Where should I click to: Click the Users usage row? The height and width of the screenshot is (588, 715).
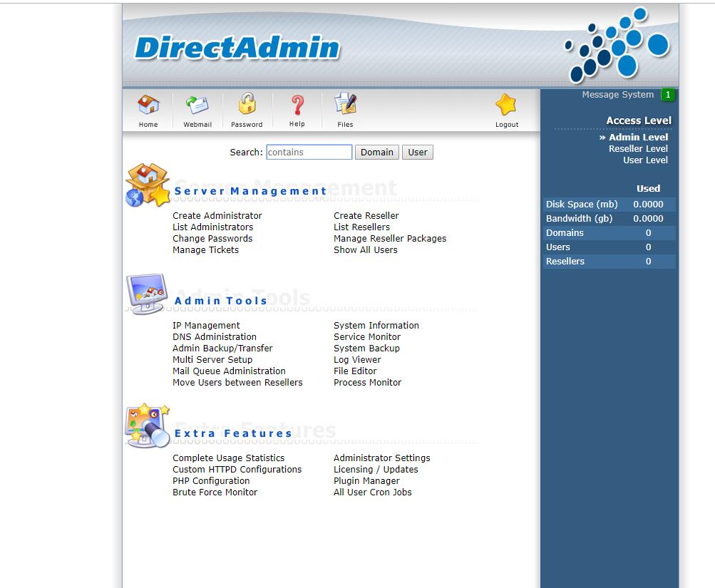(x=609, y=247)
